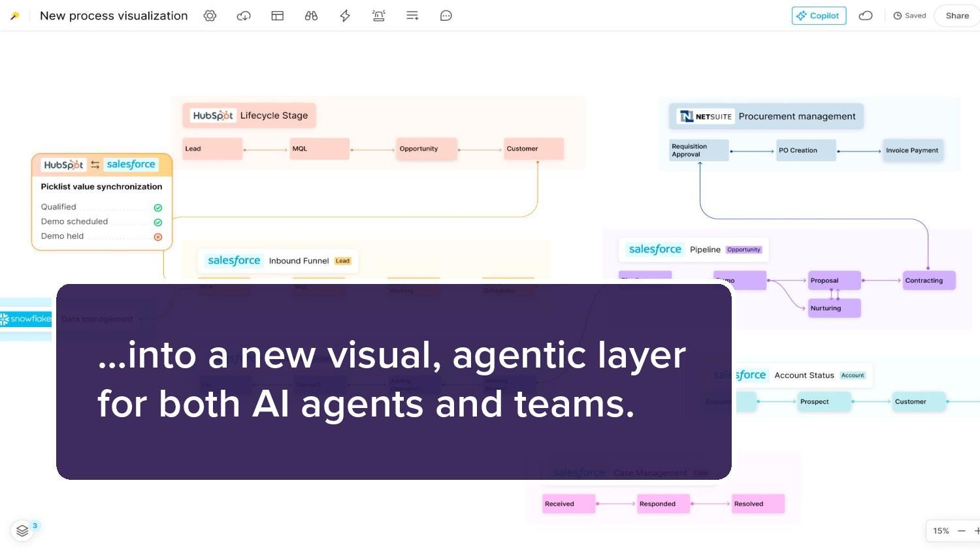Click the Salesforce logo in Inbound Funnel

click(234, 260)
